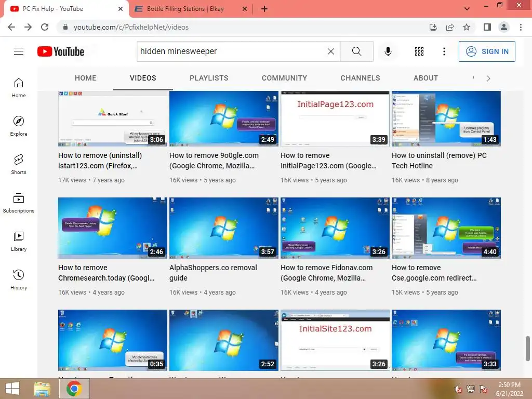
Task: Open Chrome three-dot menu
Action: coord(521,27)
